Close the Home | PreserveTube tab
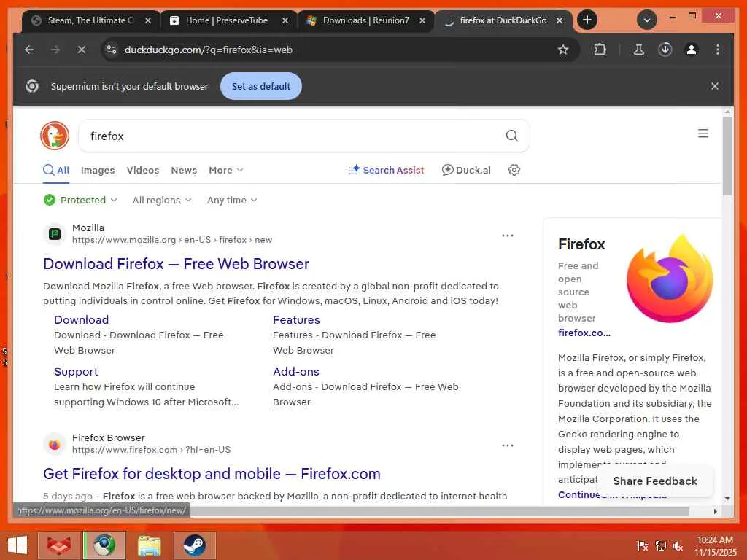 pos(285,20)
